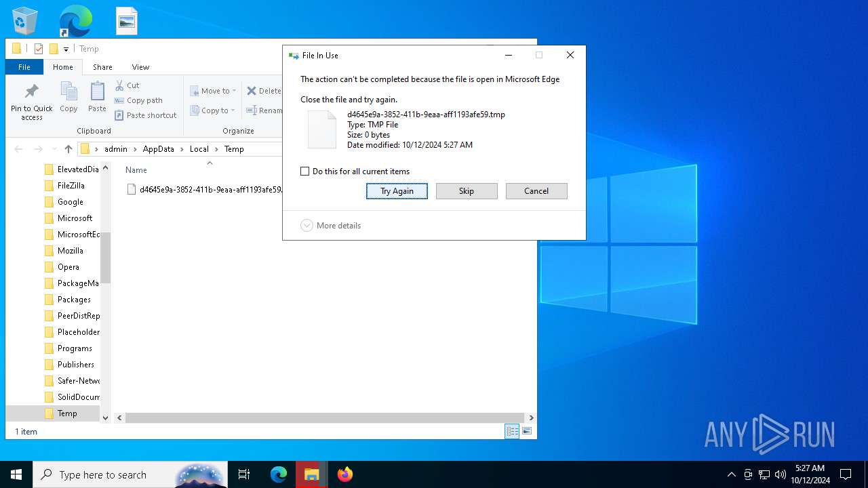Click Paste shortcut in ribbon

(145, 115)
